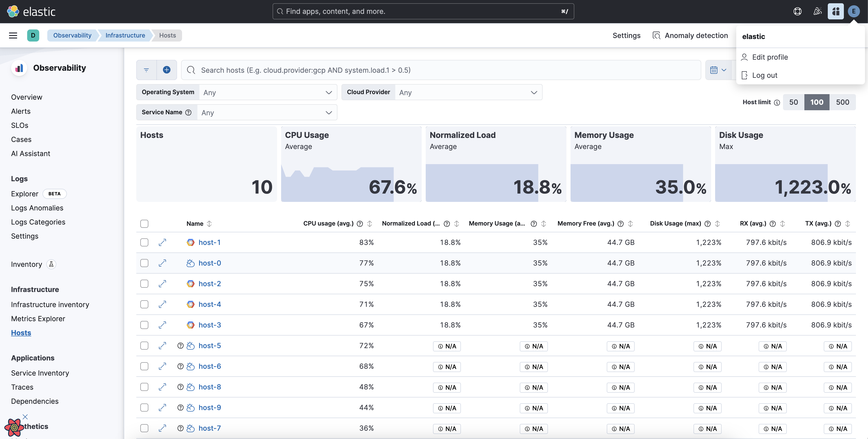This screenshot has height=439, width=868.
Task: Check the host-8 row checkbox
Action: click(x=144, y=387)
